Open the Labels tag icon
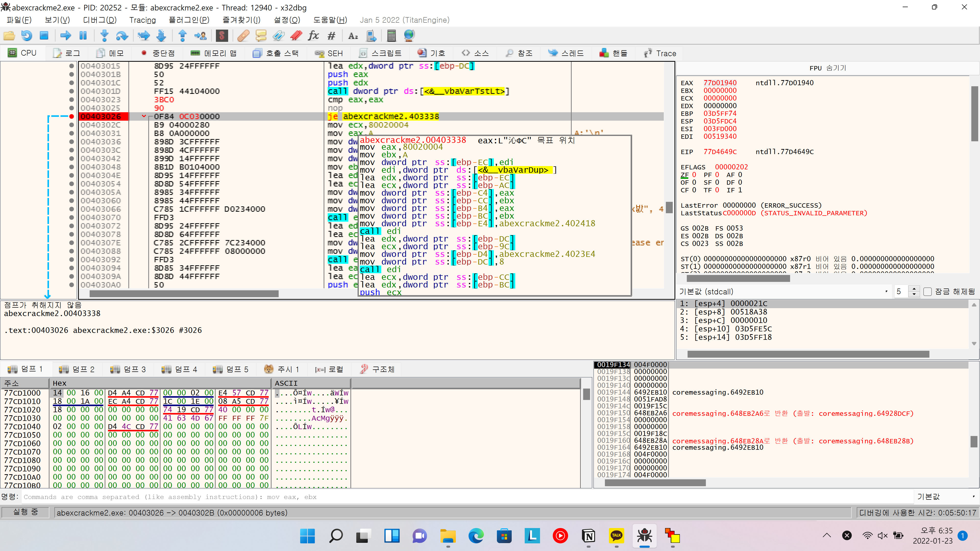 278,36
